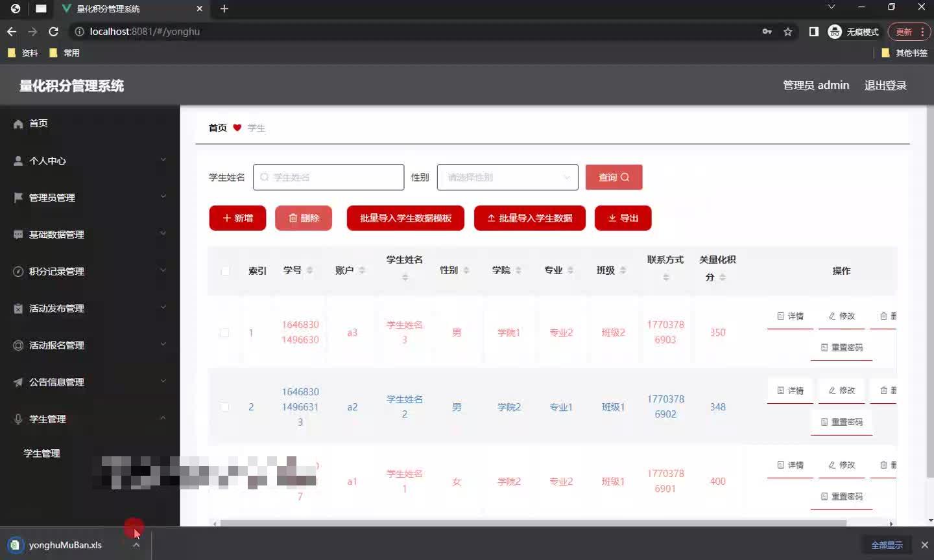Click the person icon beside 个人中心

[x=18, y=161]
